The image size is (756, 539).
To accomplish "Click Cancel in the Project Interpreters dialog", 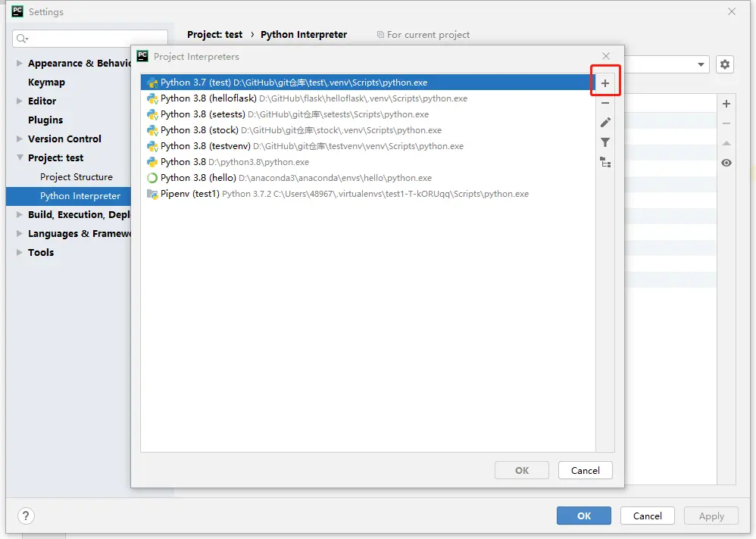I will point(586,471).
